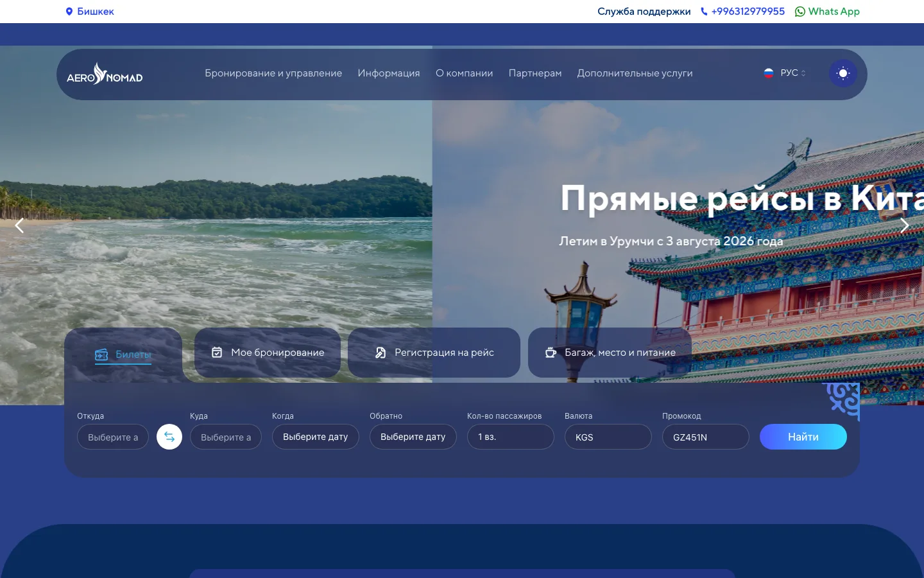Screen dimensions: 924x578
Task: Click the WhatsApp logo icon
Action: (800, 12)
